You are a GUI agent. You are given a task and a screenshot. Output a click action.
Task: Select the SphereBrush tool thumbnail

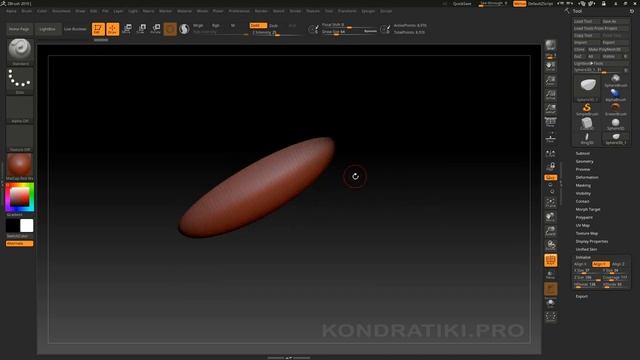(616, 80)
